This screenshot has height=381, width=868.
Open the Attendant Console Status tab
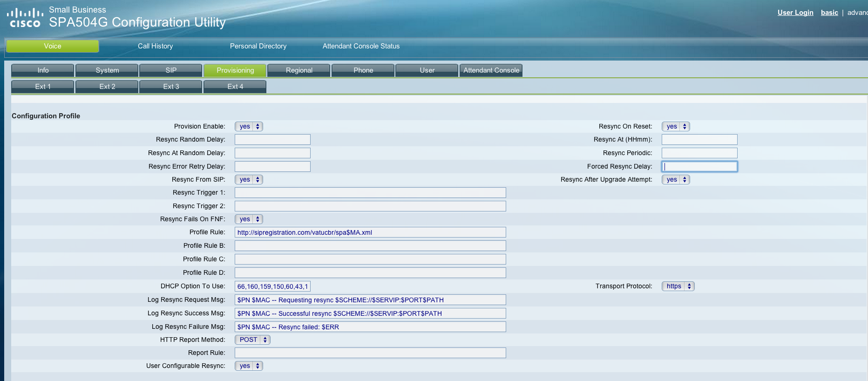361,46
